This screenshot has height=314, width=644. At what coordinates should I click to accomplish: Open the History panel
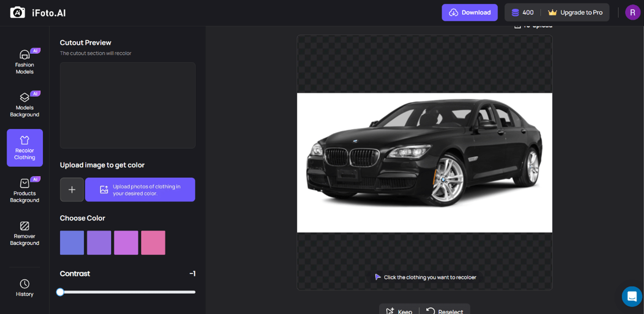tap(24, 288)
